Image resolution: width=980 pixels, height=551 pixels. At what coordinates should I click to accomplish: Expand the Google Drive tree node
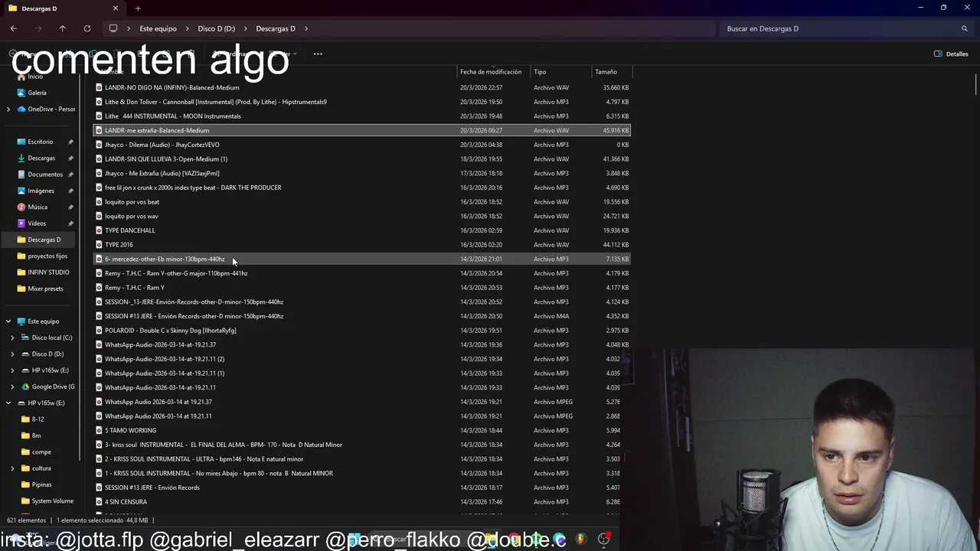[x=12, y=386]
